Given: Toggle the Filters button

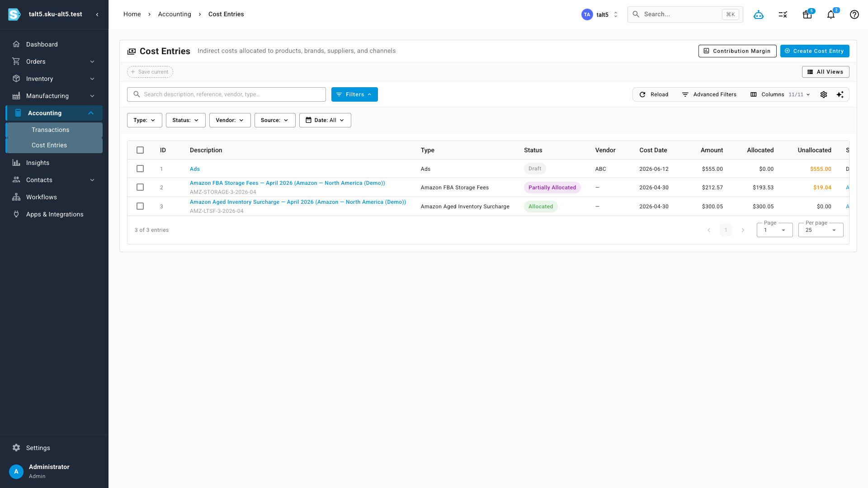Looking at the screenshot, I should tap(354, 94).
